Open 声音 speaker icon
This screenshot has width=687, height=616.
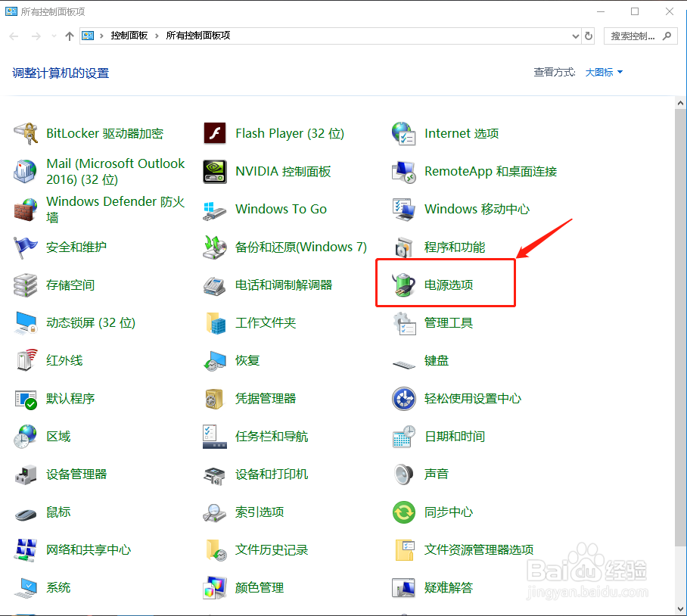coord(403,474)
